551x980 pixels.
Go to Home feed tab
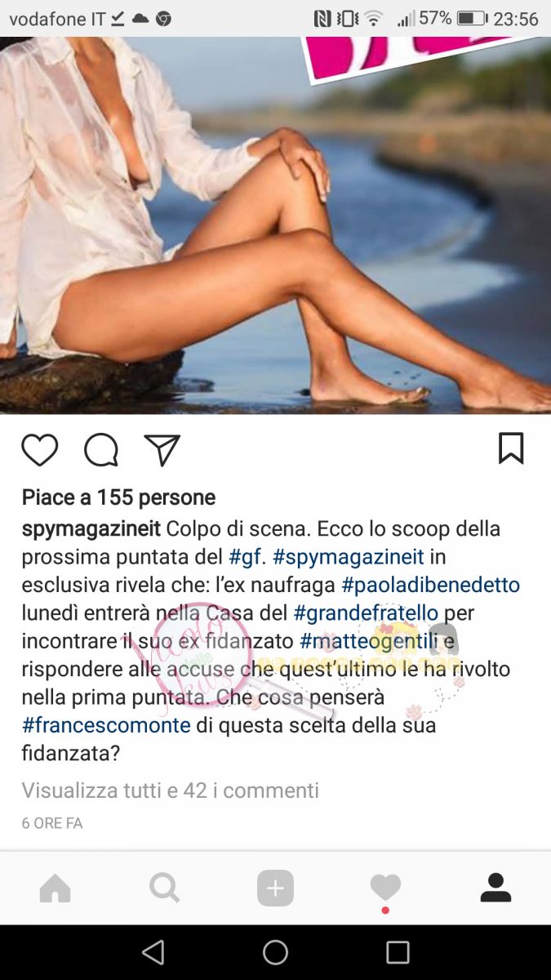[56, 889]
